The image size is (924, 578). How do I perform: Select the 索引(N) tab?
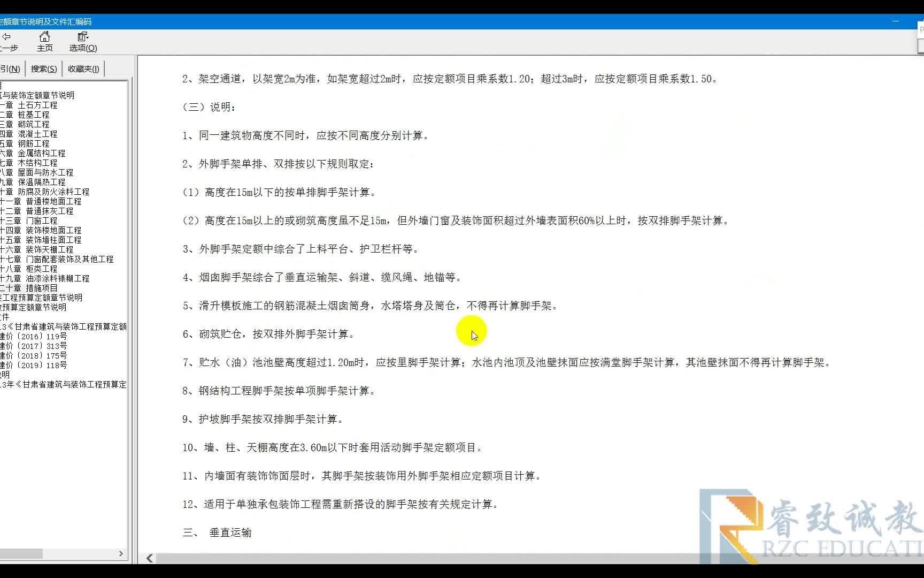click(x=13, y=68)
